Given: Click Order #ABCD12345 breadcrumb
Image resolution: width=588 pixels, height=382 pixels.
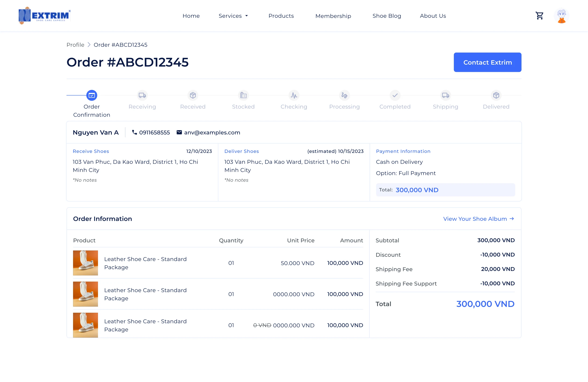Looking at the screenshot, I should click(121, 45).
